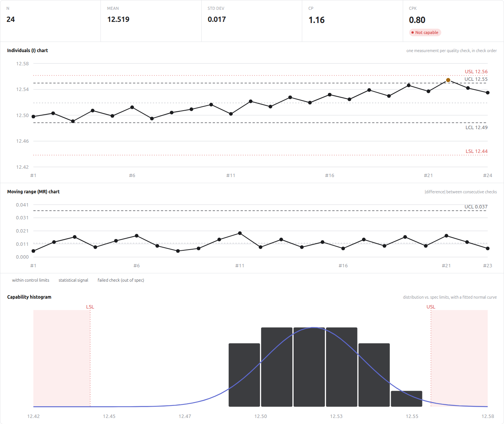This screenshot has height=424, width=504.
Task: Select the '#23' axis label on MR chart
Action: click(x=488, y=266)
